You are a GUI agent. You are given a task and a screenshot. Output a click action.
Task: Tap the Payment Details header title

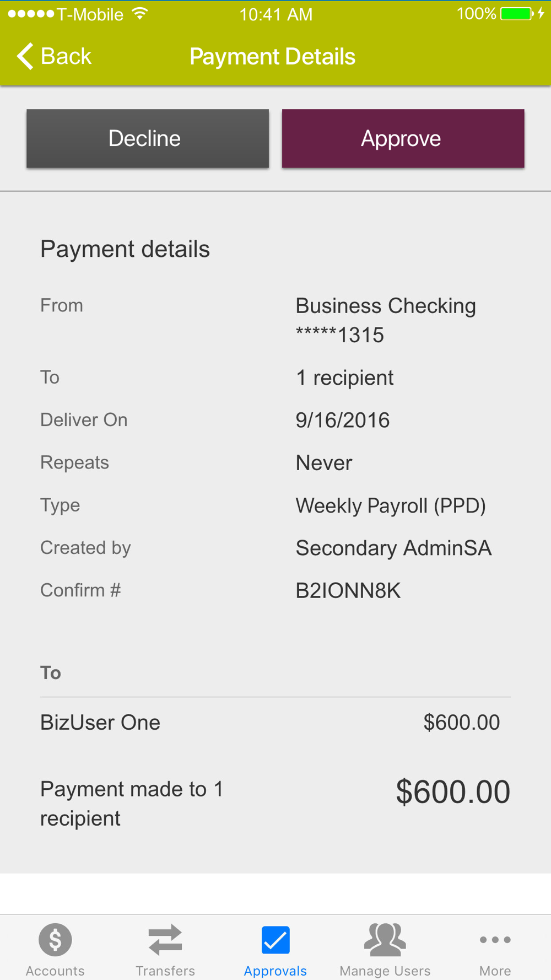272,56
